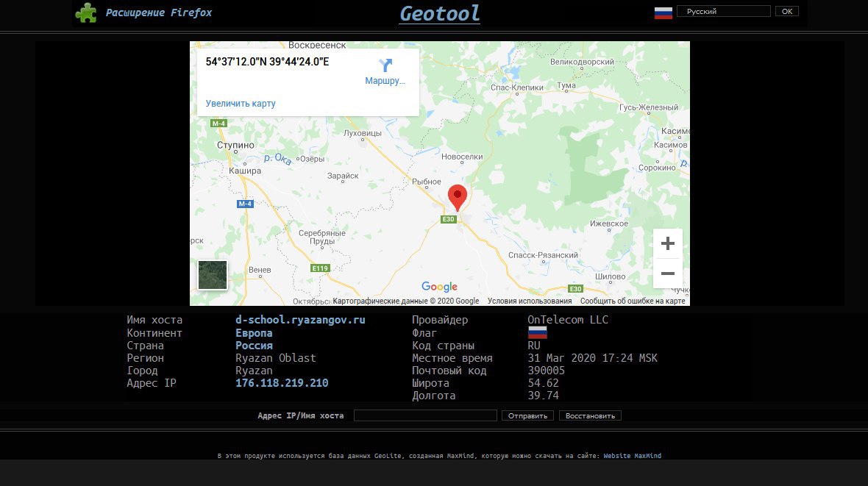Image resolution: width=868 pixels, height=486 pixels.
Task: Click the Ryazan Oblast region value
Action: click(x=276, y=358)
